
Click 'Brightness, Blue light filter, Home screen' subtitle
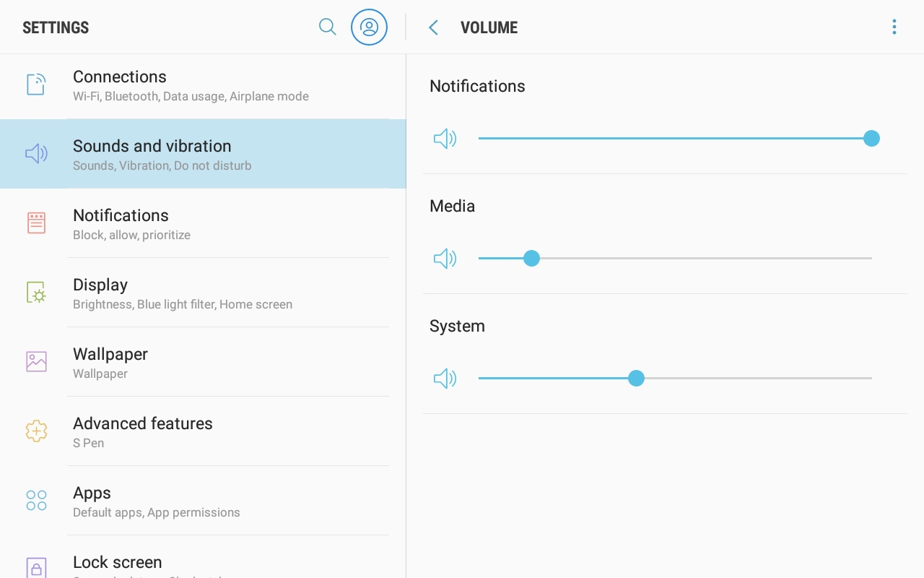183,304
